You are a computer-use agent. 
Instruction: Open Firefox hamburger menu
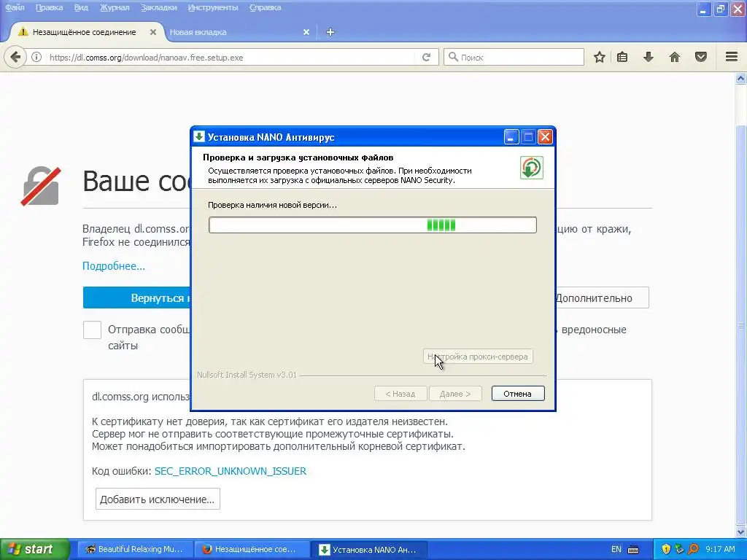tap(732, 57)
